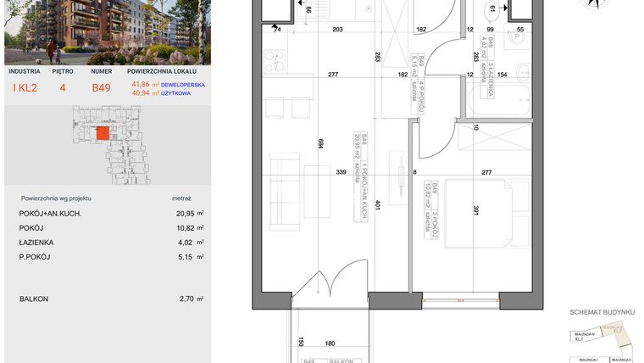Select the 4,02 m² bathroom value
Screen dimensions: 644x363
click(191, 243)
